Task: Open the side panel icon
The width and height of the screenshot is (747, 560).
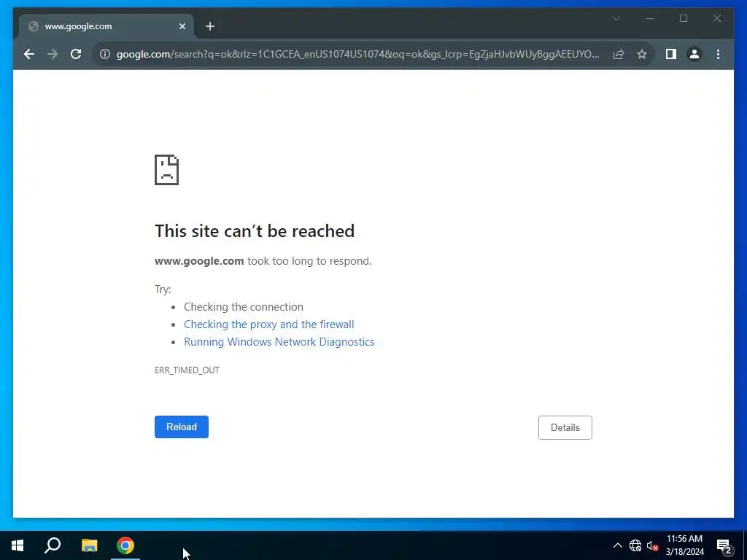Action: (671, 54)
